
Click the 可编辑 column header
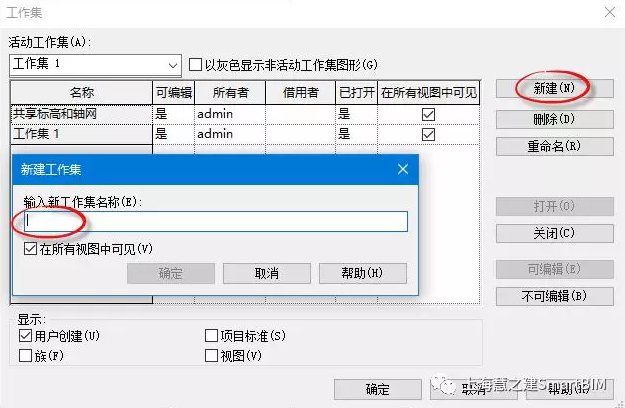point(173,92)
